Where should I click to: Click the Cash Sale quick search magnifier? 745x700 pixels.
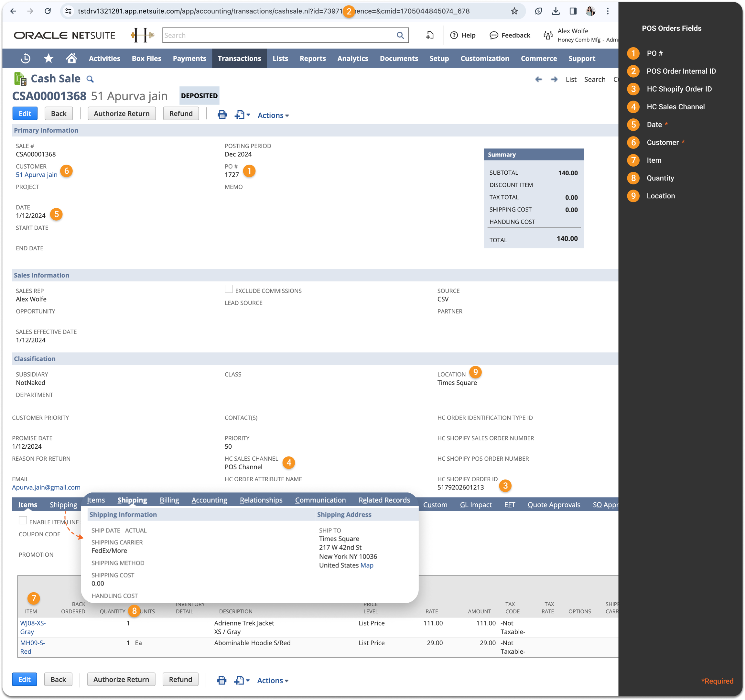tap(90, 79)
